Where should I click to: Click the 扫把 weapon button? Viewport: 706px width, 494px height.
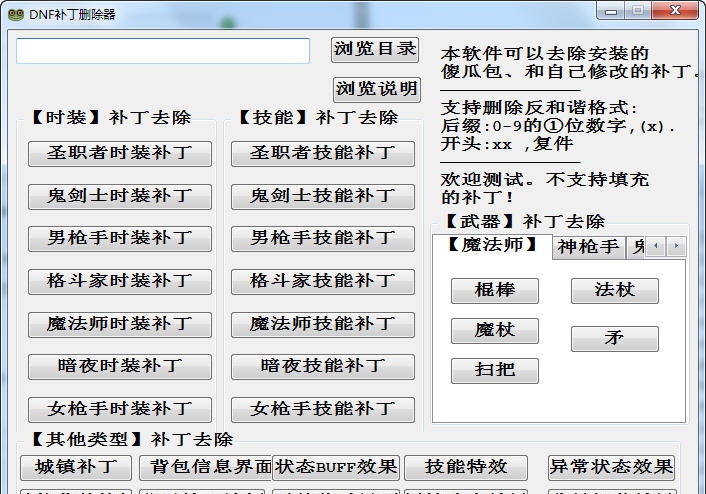pyautogui.click(x=495, y=371)
